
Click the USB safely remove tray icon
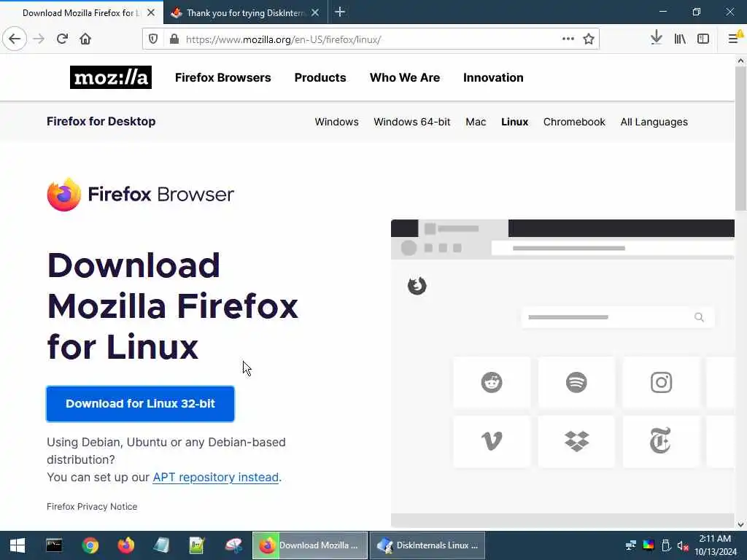tap(666, 545)
